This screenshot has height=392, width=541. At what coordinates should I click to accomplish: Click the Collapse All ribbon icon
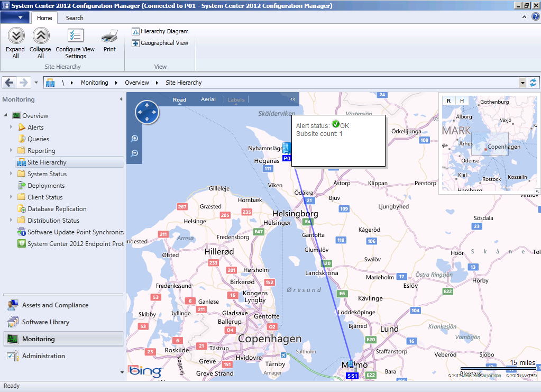tap(41, 36)
